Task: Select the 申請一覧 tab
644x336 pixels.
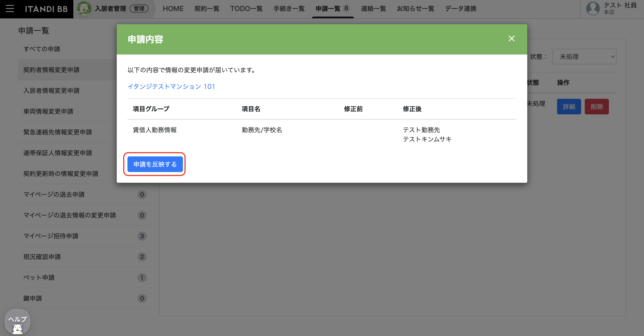Action: point(333,9)
